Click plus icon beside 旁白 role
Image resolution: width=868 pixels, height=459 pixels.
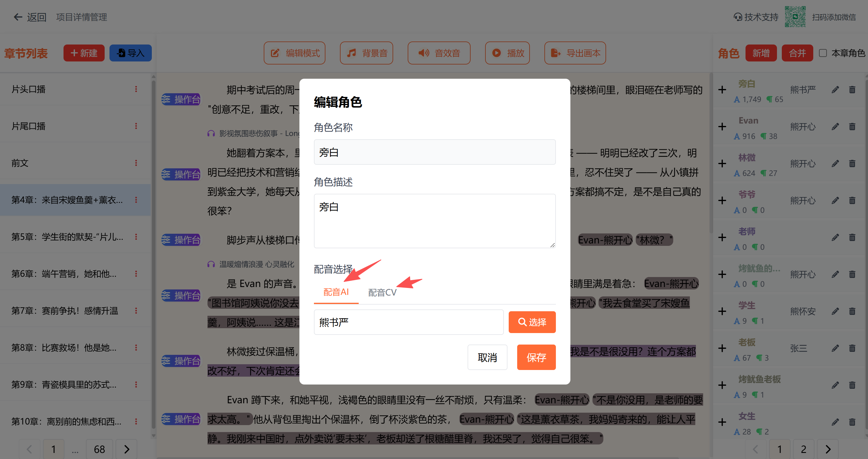click(x=722, y=90)
